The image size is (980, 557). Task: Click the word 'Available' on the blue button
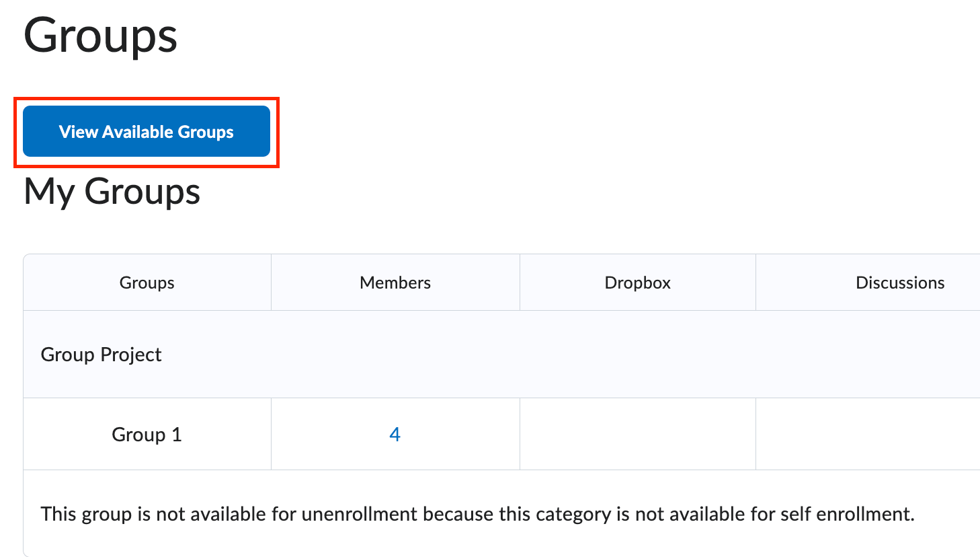[138, 132]
